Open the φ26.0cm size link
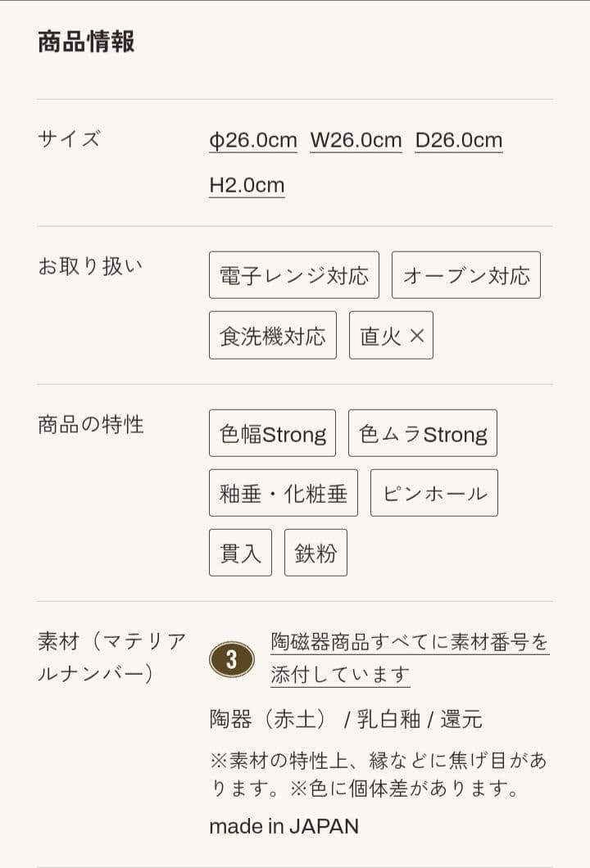The image size is (590, 868). pyautogui.click(x=253, y=140)
